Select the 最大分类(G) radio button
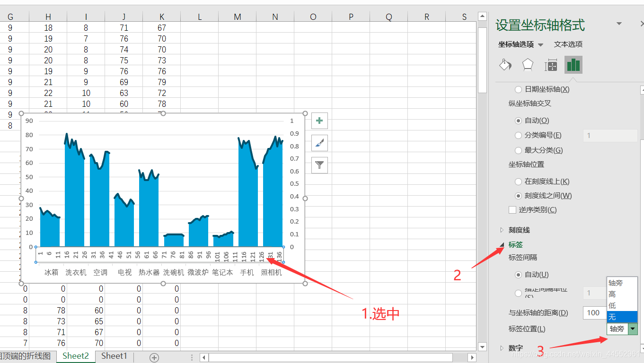The height and width of the screenshot is (363, 644). [x=519, y=150]
